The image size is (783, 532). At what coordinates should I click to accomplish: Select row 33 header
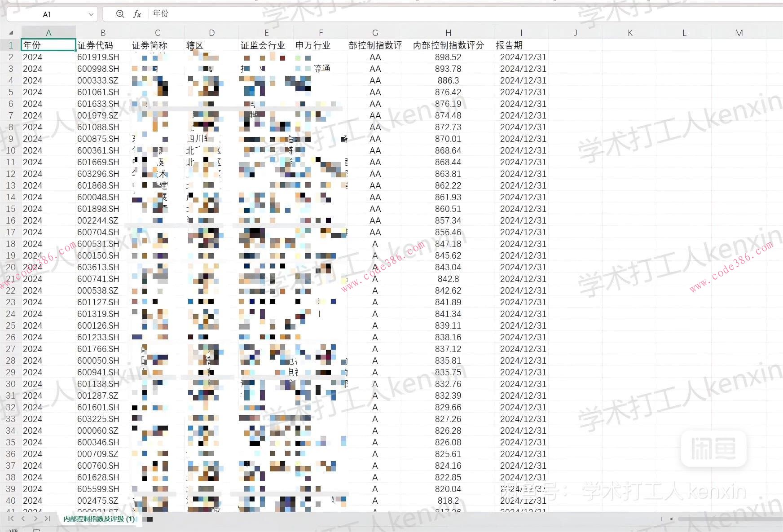10,419
